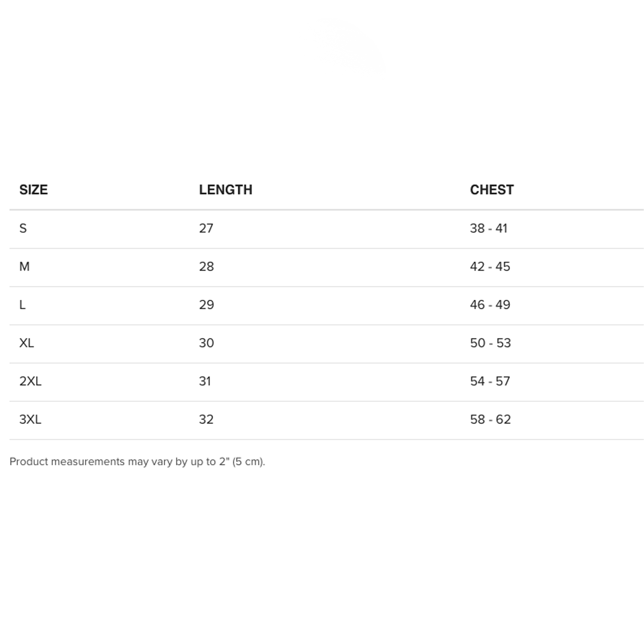Select the XL size row label

(x=27, y=343)
